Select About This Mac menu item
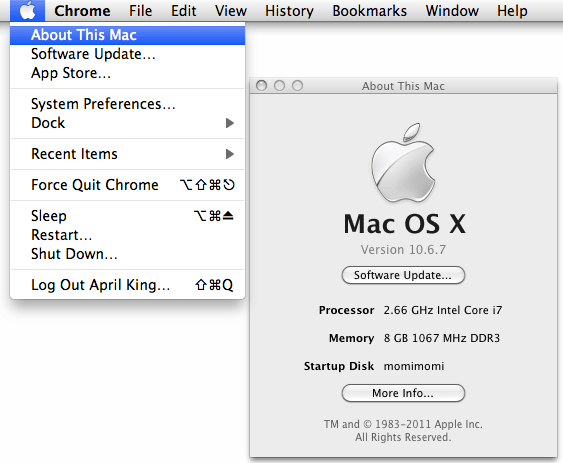This screenshot has width=563, height=463. pyautogui.click(x=127, y=35)
